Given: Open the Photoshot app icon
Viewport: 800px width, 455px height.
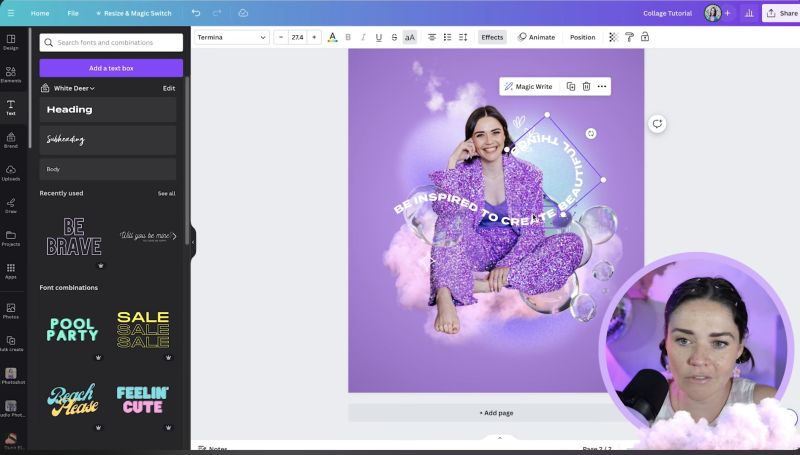Looking at the screenshot, I should pos(11,376).
